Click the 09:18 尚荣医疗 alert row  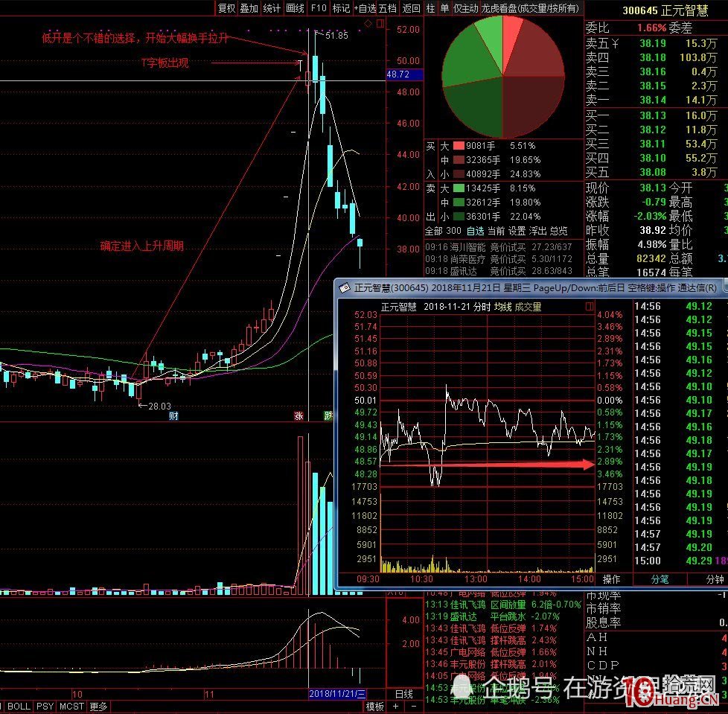[x=499, y=259]
